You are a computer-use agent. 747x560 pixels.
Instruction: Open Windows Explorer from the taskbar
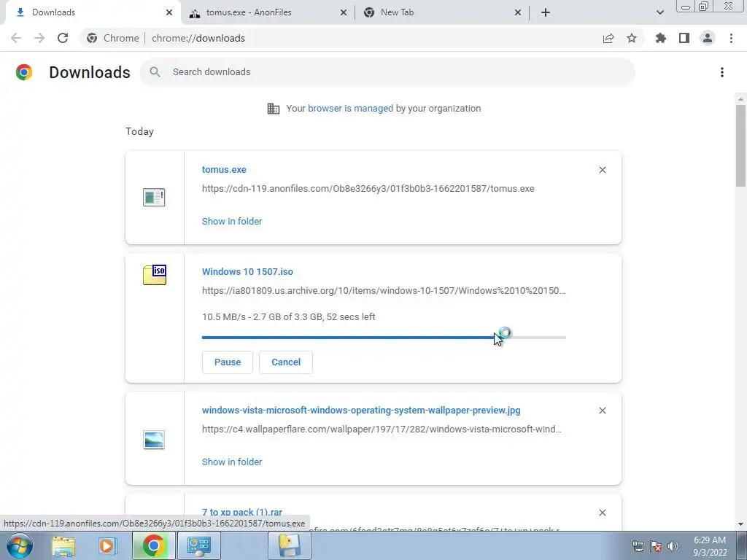coord(63,545)
